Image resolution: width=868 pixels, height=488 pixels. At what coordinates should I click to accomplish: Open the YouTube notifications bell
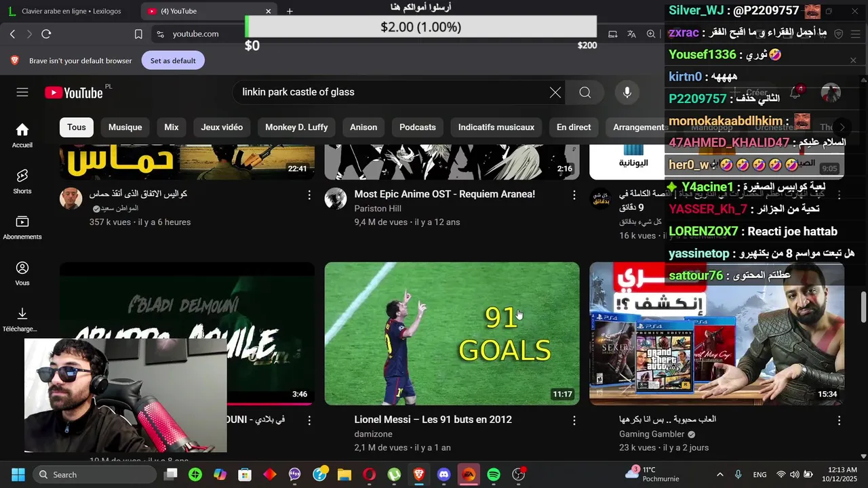[795, 92]
